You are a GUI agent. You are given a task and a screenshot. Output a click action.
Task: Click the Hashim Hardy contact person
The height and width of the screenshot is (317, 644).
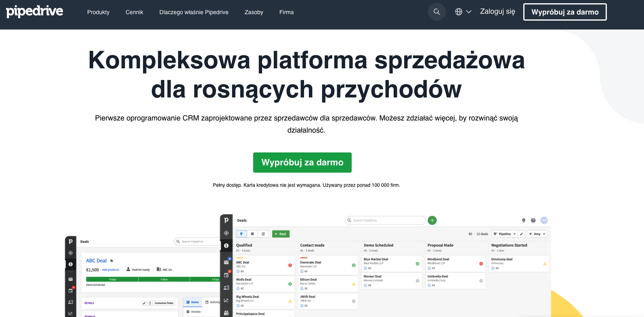point(138,269)
